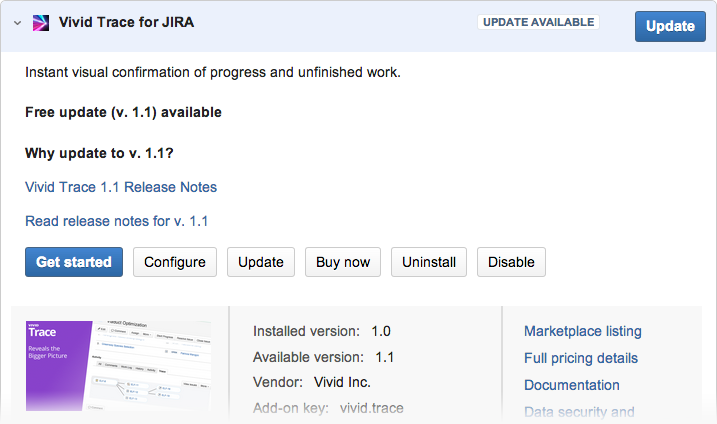The width and height of the screenshot is (717, 424).
Task: Open the Marketplace listing link
Action: coord(583,331)
